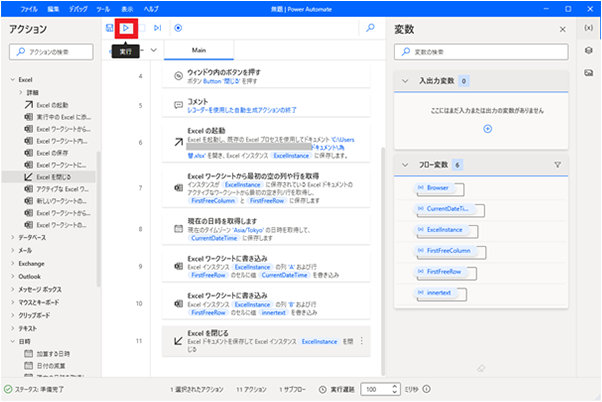Open ファイル menu
Image resolution: width=602 pixels, height=402 pixels.
[29, 9]
